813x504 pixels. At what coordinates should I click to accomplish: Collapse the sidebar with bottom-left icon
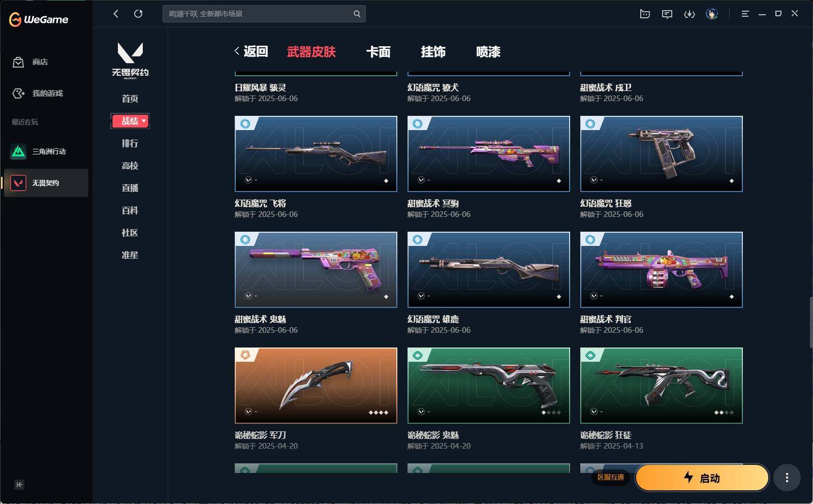tap(19, 485)
